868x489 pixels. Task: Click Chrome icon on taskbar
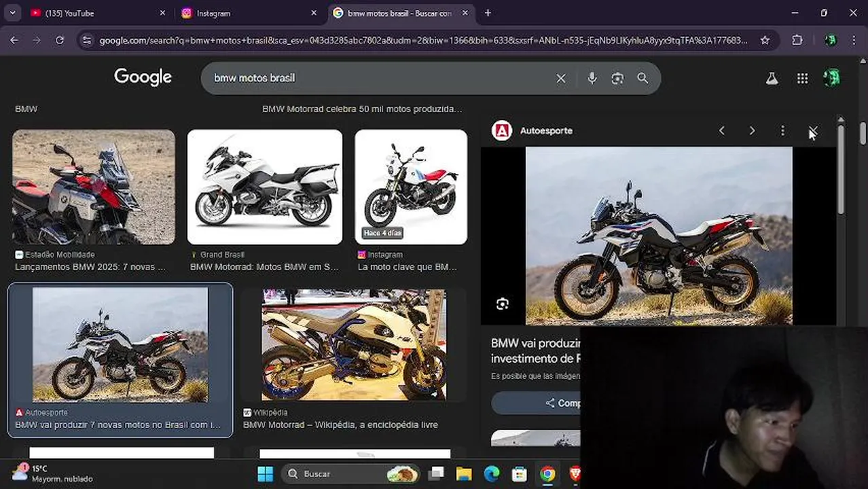tap(547, 473)
